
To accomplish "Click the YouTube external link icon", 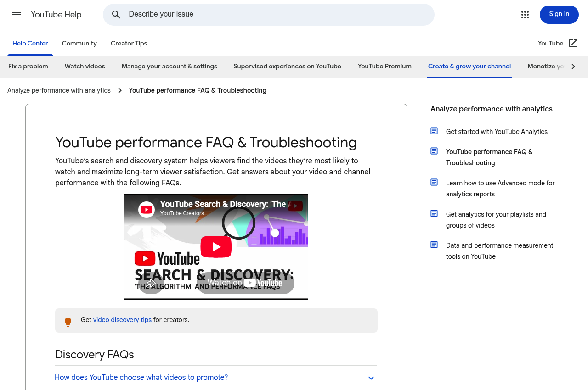I will pos(573,43).
